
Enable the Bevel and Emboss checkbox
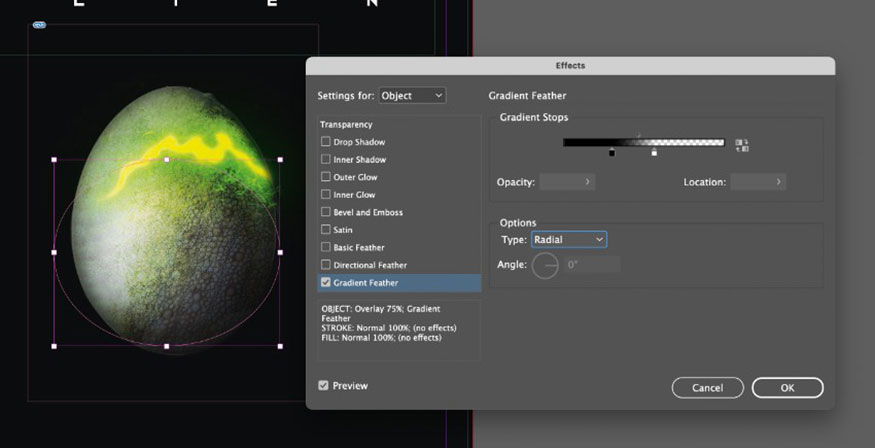click(x=326, y=212)
